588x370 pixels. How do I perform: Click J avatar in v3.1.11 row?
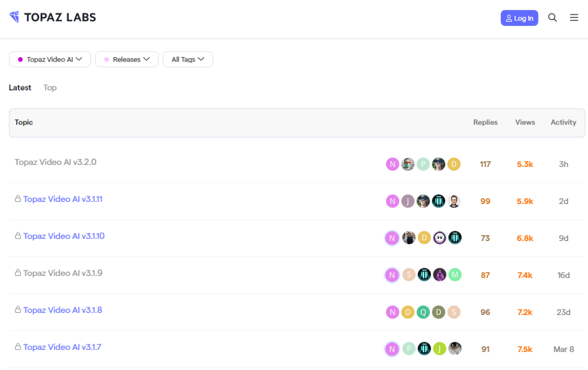(408, 201)
